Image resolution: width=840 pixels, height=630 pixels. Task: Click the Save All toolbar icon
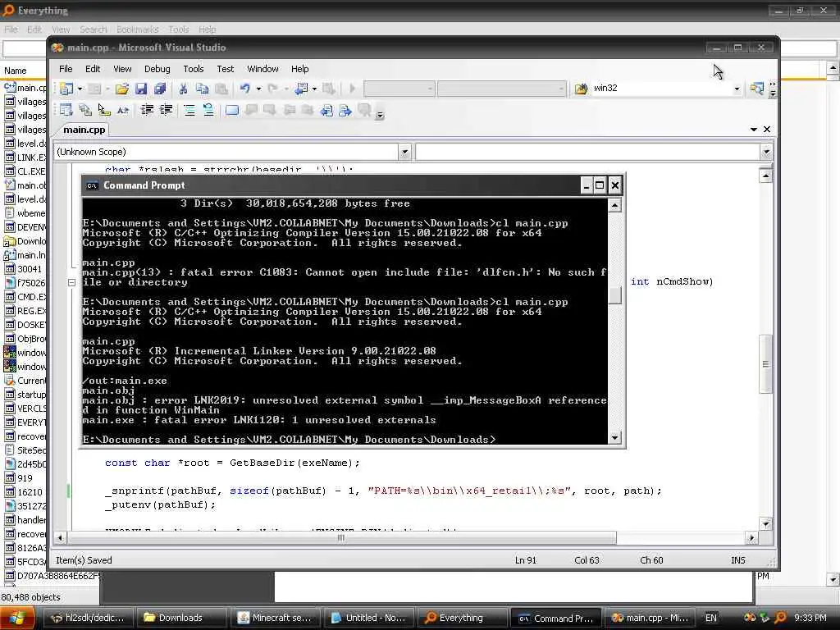click(160, 89)
